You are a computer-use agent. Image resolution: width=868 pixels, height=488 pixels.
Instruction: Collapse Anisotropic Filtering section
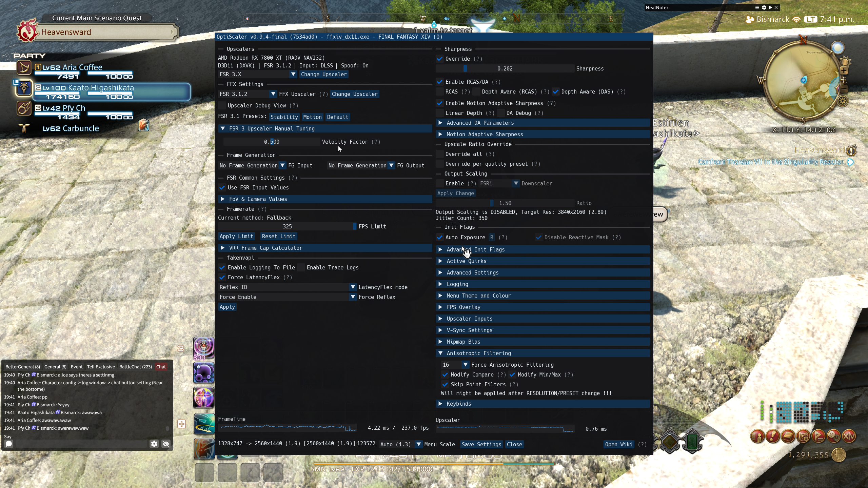pyautogui.click(x=542, y=353)
